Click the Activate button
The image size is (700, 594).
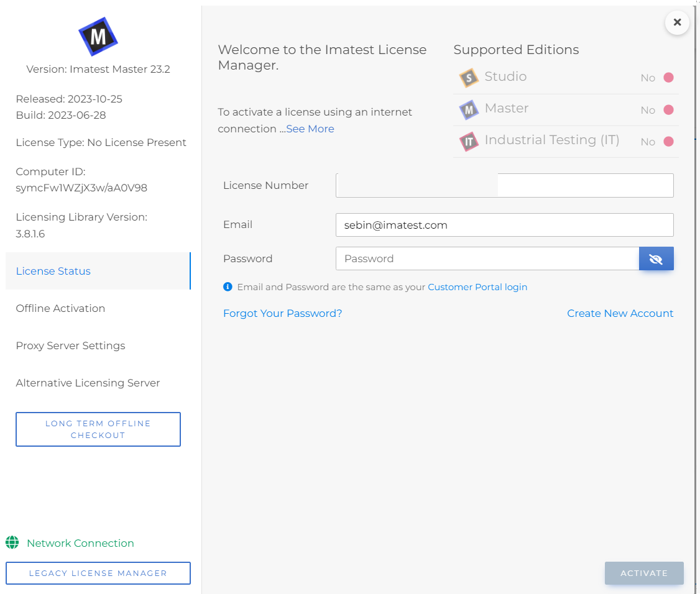(644, 573)
